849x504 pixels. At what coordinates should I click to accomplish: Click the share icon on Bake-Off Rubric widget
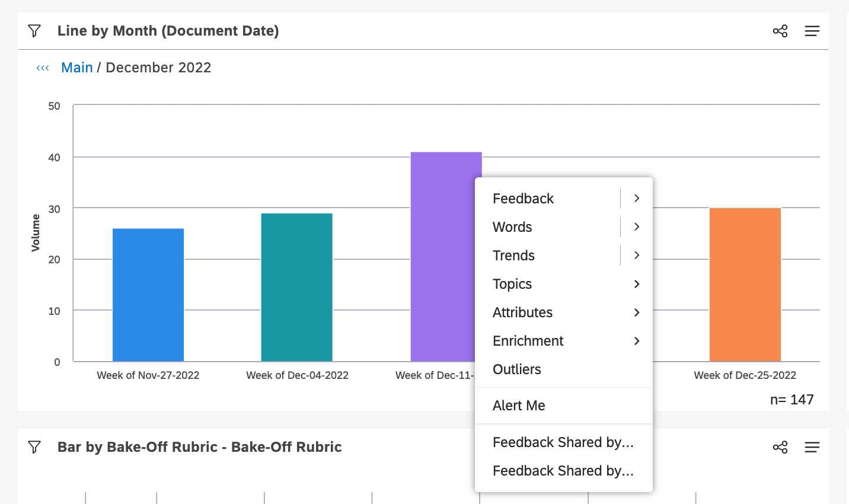click(780, 446)
